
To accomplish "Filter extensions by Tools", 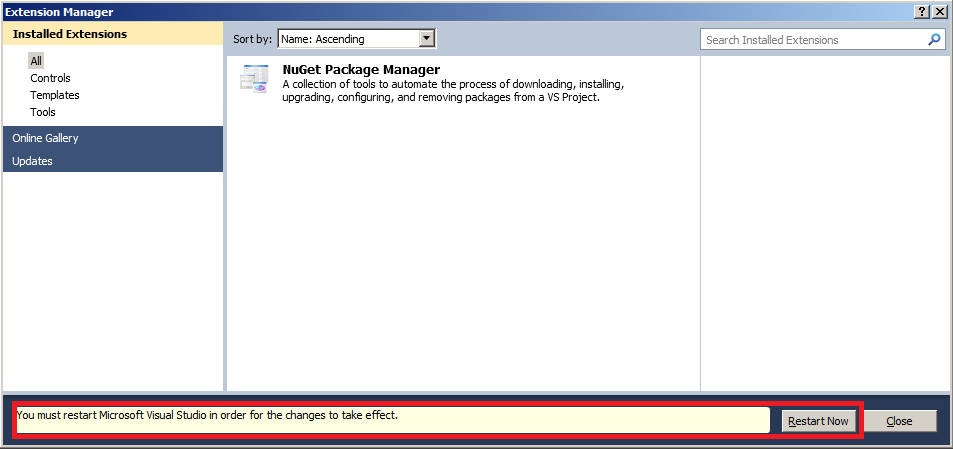I will 43,112.
